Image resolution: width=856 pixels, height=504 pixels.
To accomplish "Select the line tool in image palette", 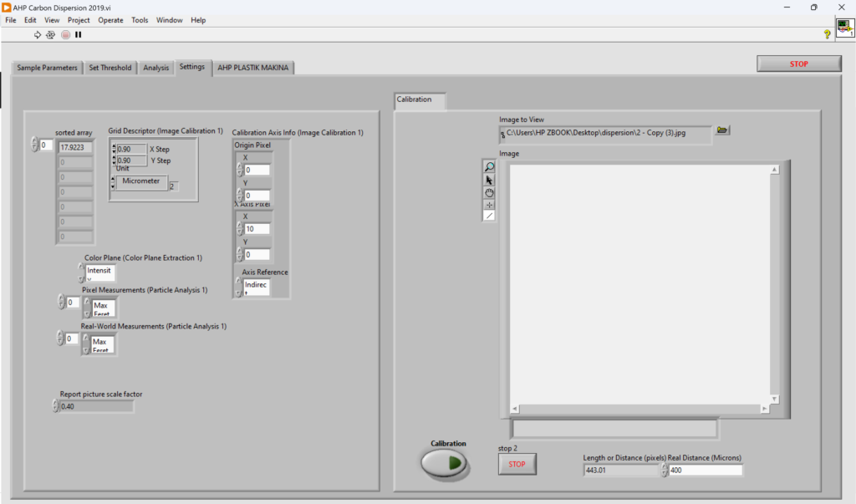I will pyautogui.click(x=489, y=216).
